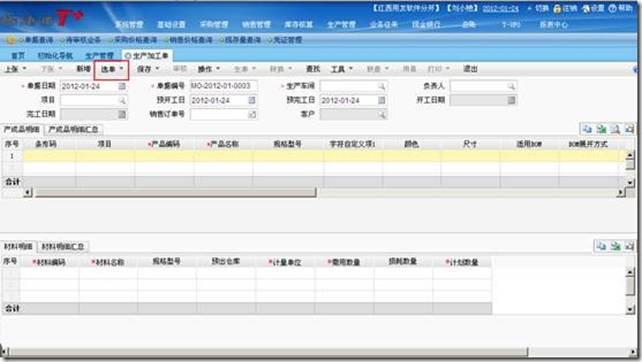
Task: Click lookup magnifier in 生产车间 field
Action: coord(382,86)
